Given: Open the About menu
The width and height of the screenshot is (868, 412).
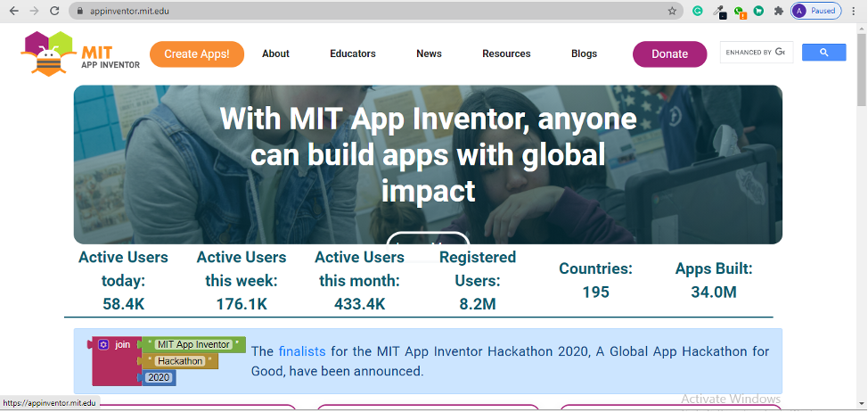Looking at the screenshot, I should point(275,54).
